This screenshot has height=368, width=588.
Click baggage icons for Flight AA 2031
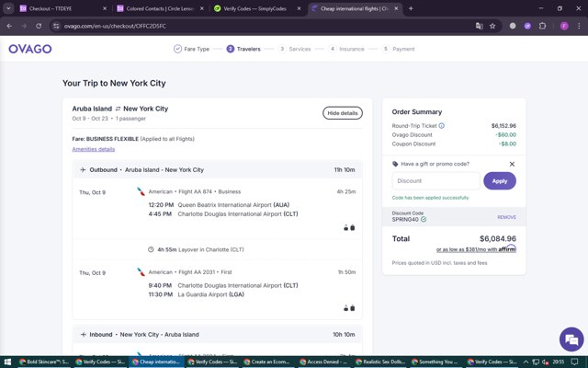click(349, 308)
